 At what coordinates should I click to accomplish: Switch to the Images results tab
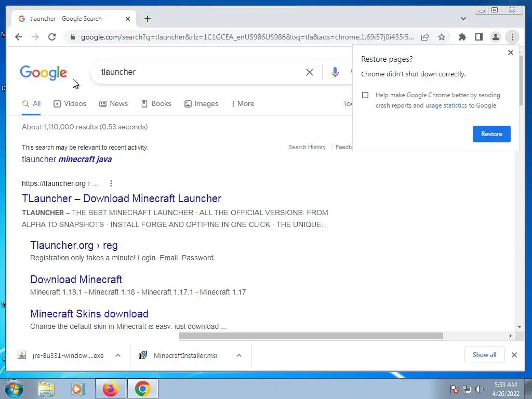click(201, 104)
